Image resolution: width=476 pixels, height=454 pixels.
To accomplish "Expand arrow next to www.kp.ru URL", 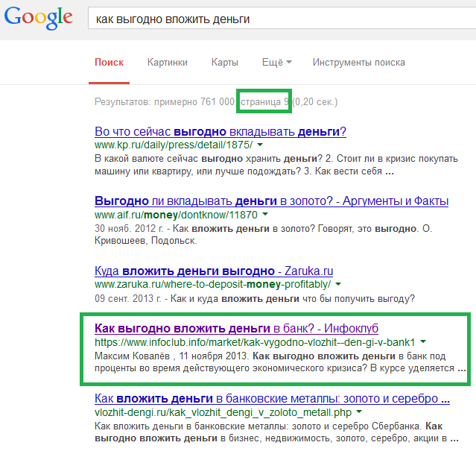I will coord(260,145).
